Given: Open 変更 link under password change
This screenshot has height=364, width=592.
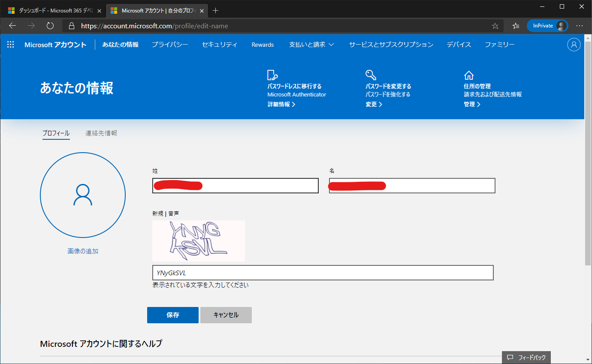Looking at the screenshot, I should tap(374, 104).
